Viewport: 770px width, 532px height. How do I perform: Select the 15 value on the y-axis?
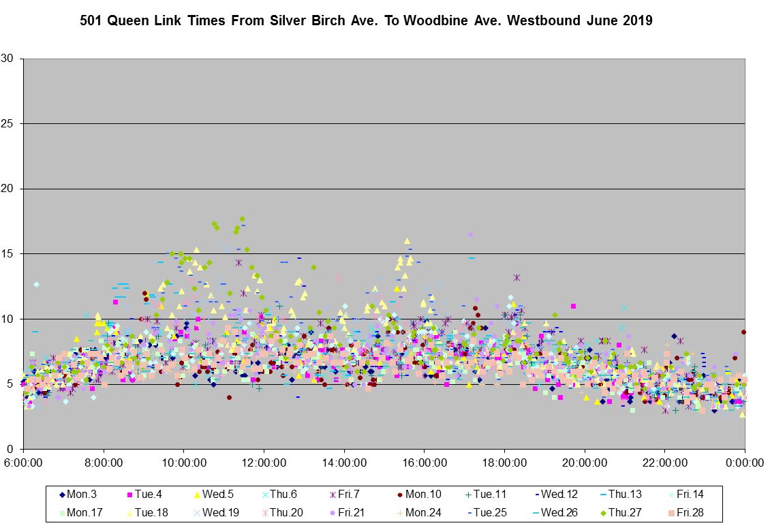point(7,254)
